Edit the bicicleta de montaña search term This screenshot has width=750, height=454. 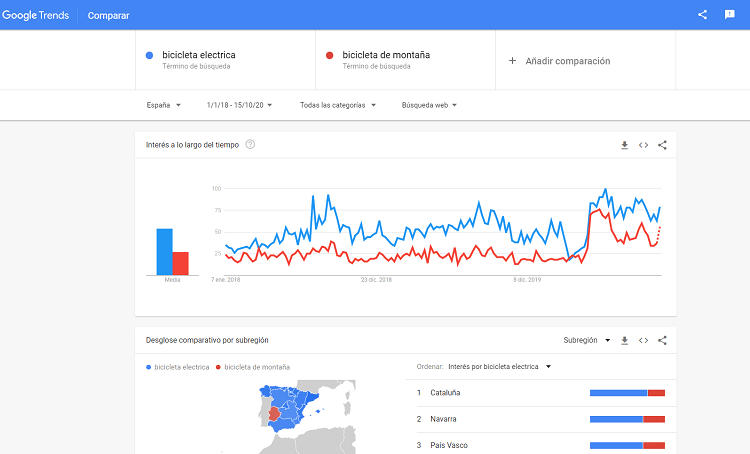pyautogui.click(x=406, y=60)
